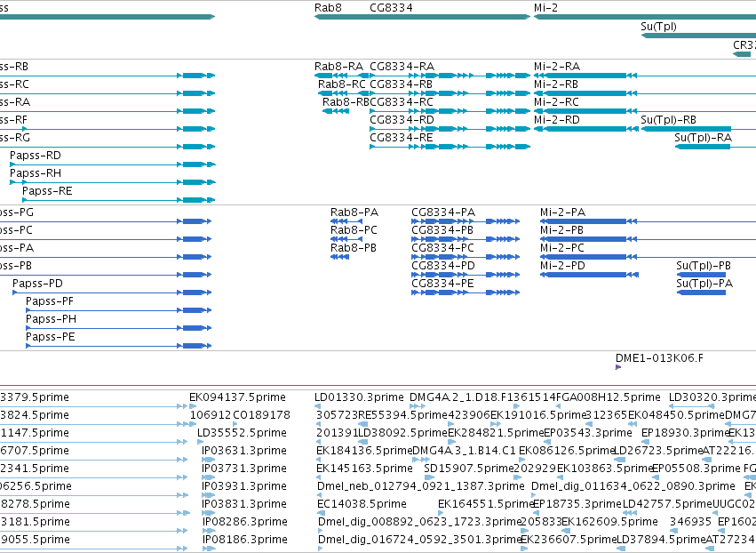
Task: Click the blue bar under Su(Tpl)-PA
Action: tap(701, 293)
